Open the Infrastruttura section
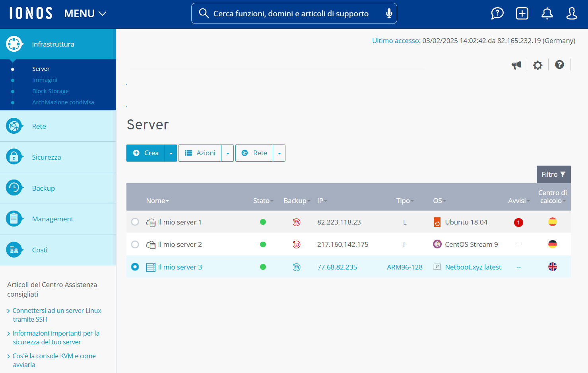Image resolution: width=588 pixels, height=373 pixels. pos(58,44)
